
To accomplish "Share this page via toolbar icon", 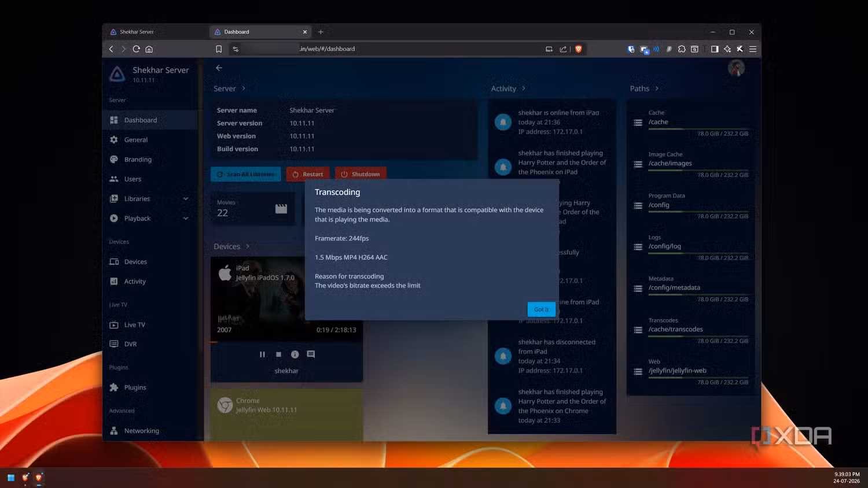I will point(563,49).
